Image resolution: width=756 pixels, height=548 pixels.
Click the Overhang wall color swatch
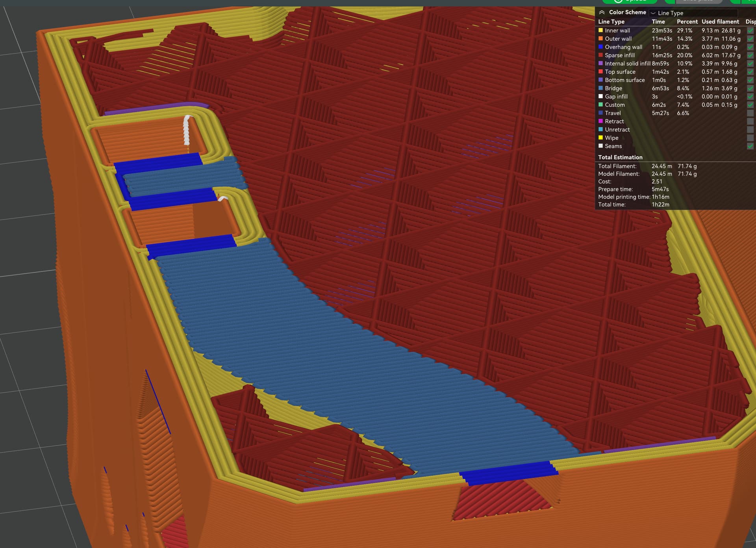click(600, 47)
